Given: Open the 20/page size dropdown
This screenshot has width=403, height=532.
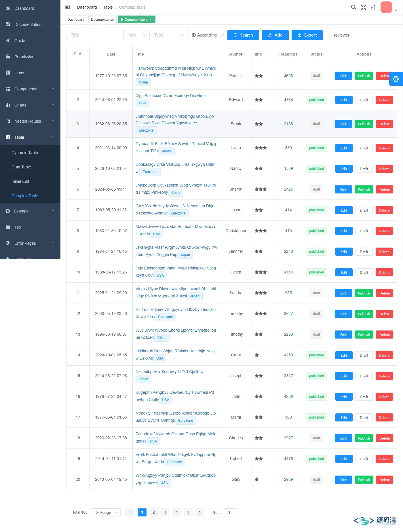Looking at the screenshot, I should click(x=106, y=512).
